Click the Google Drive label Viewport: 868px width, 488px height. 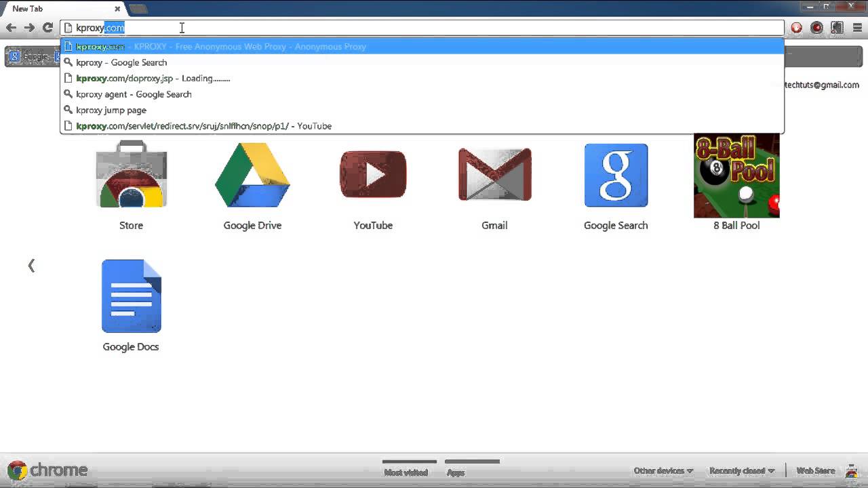252,225
